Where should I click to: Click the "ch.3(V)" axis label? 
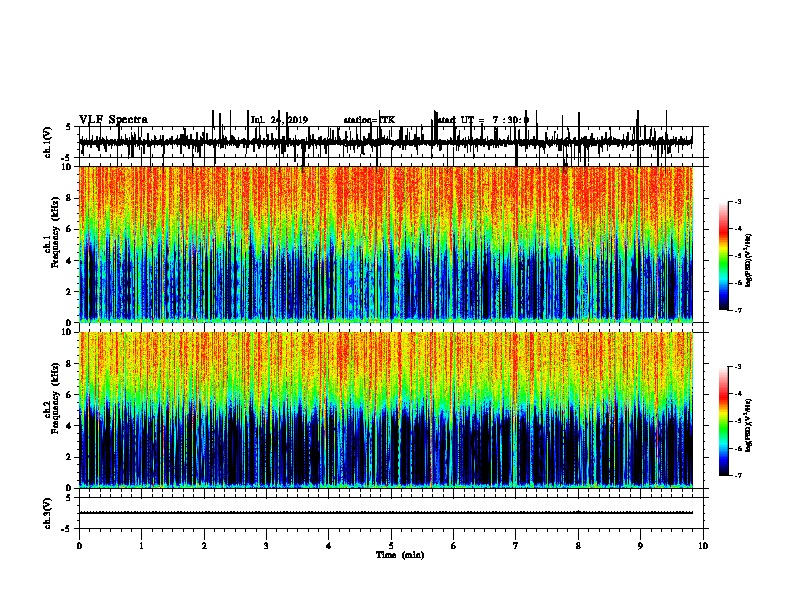48,513
